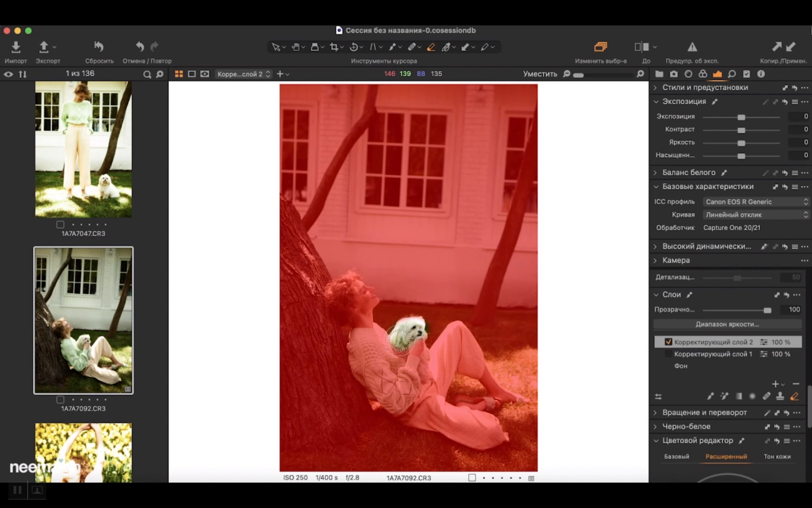812x508 pixels.
Task: Click the Import icon in the toolbar
Action: [x=16, y=47]
